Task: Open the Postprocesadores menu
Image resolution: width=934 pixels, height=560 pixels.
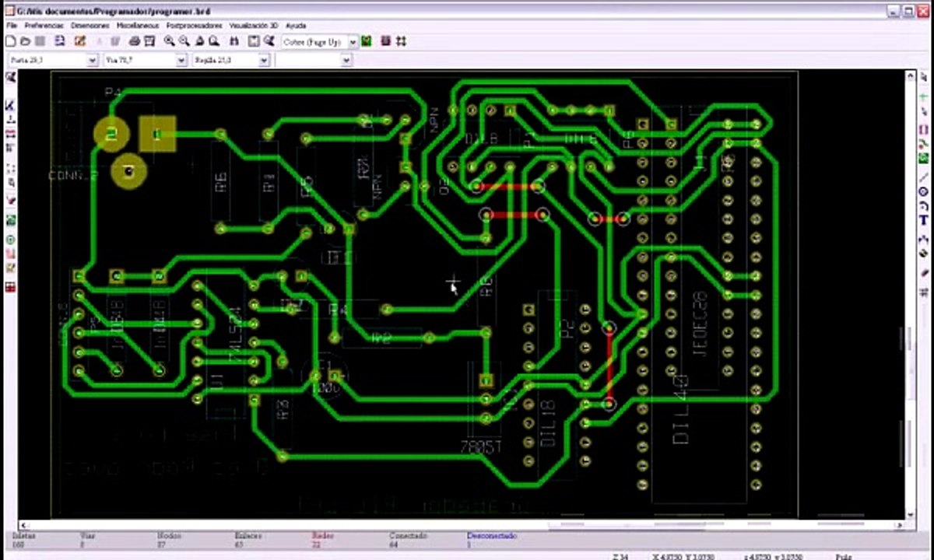Action: pos(194,26)
